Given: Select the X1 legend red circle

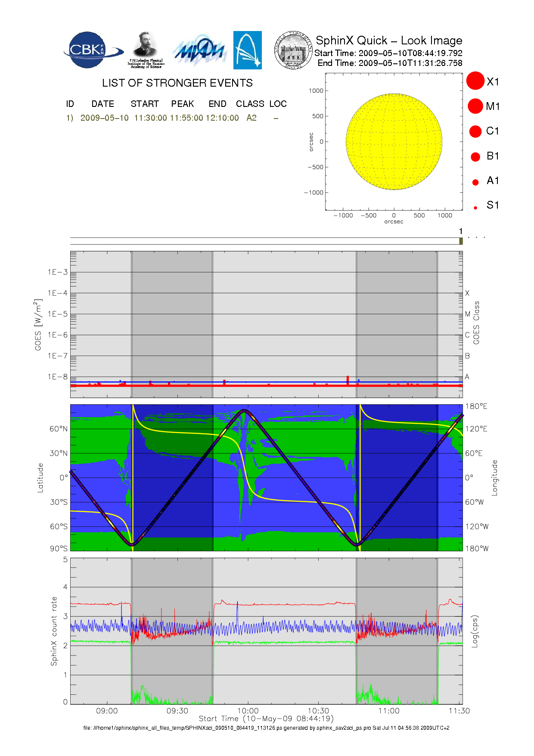Looking at the screenshot, I should click(x=475, y=81).
